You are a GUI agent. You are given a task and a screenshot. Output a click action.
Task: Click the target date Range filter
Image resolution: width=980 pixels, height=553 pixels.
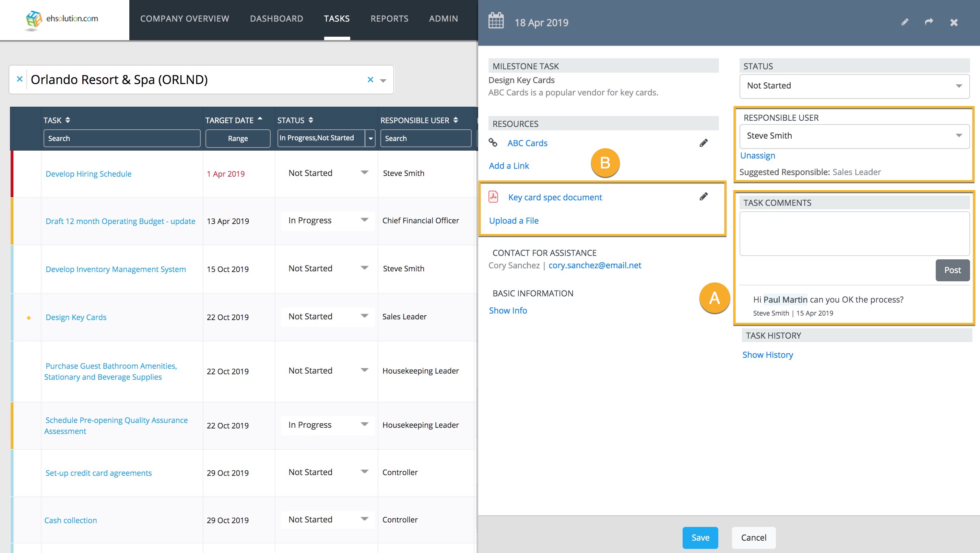click(238, 138)
